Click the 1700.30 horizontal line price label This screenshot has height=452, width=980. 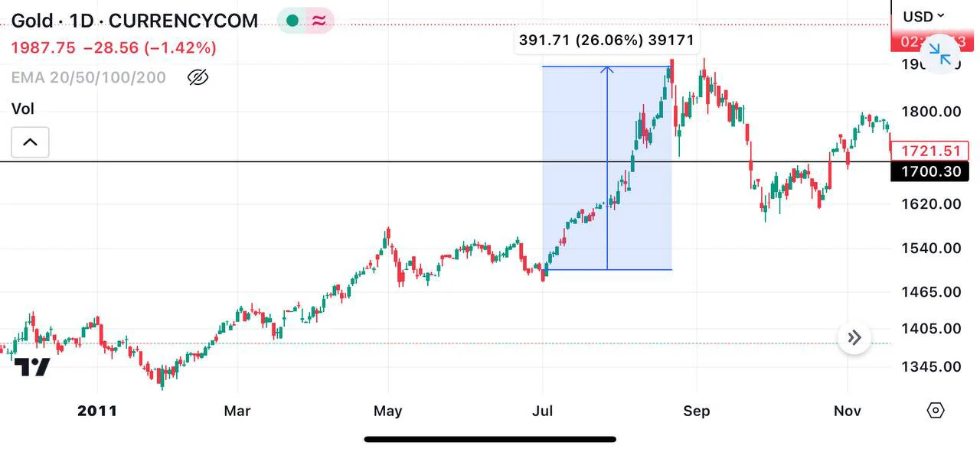930,171
